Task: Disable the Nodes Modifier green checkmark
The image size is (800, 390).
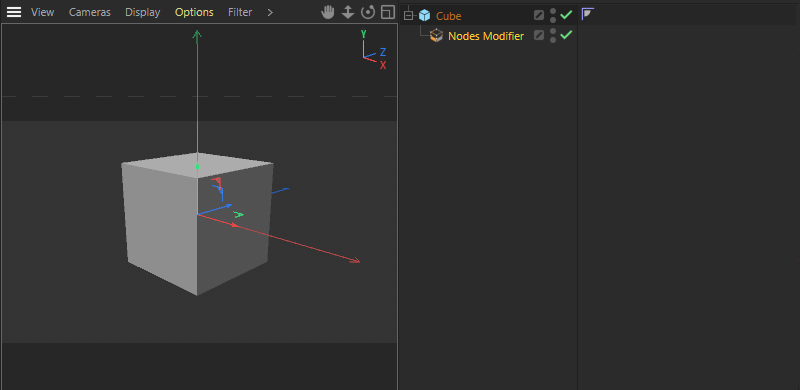Action: click(566, 35)
